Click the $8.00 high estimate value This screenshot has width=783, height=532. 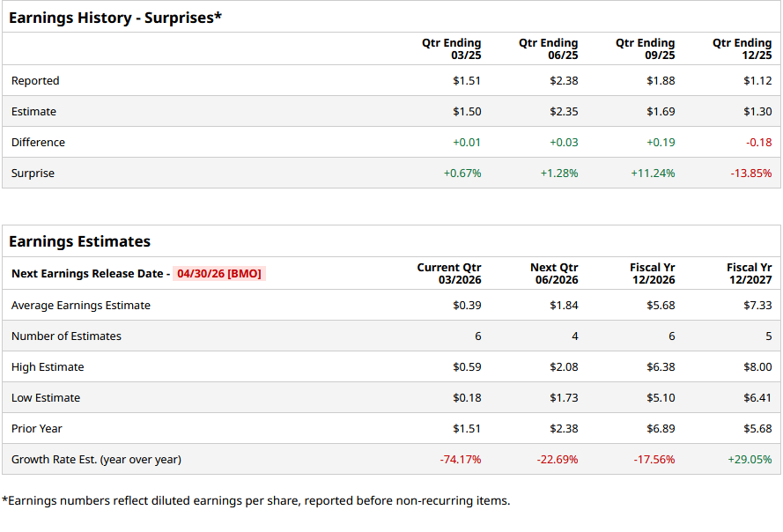[757, 367]
